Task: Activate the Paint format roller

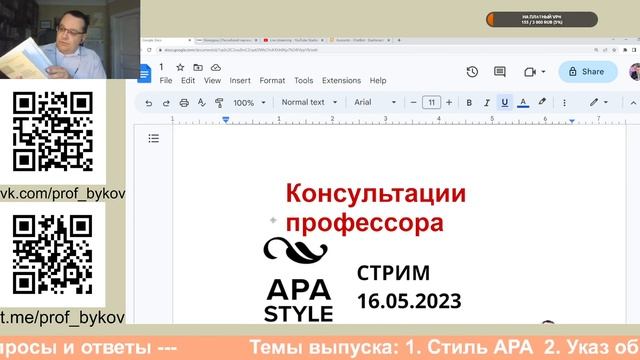Action: point(219,102)
